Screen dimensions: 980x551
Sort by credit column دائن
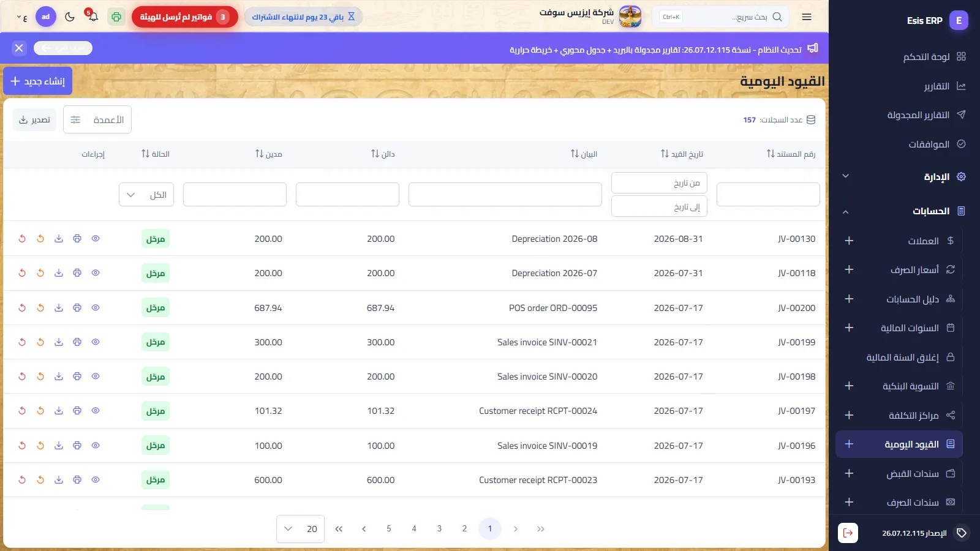[383, 154]
